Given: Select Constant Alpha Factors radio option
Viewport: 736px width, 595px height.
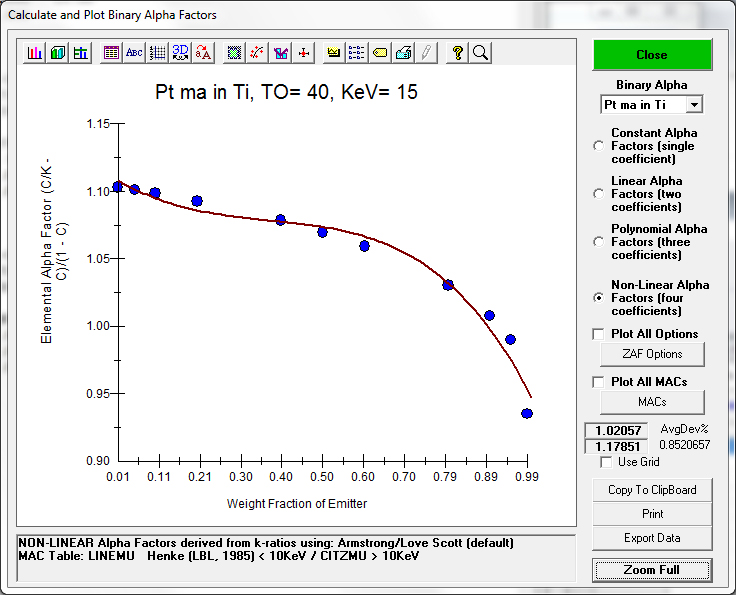Looking at the screenshot, I should pyautogui.click(x=599, y=146).
